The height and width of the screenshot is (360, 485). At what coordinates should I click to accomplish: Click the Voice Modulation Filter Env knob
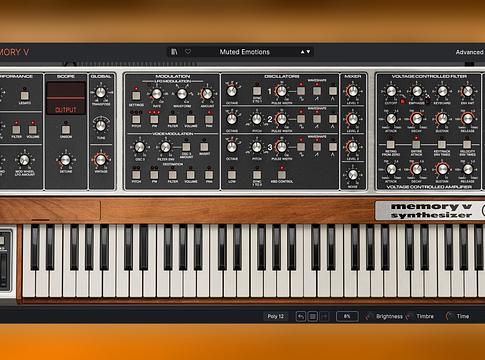[x=165, y=147]
